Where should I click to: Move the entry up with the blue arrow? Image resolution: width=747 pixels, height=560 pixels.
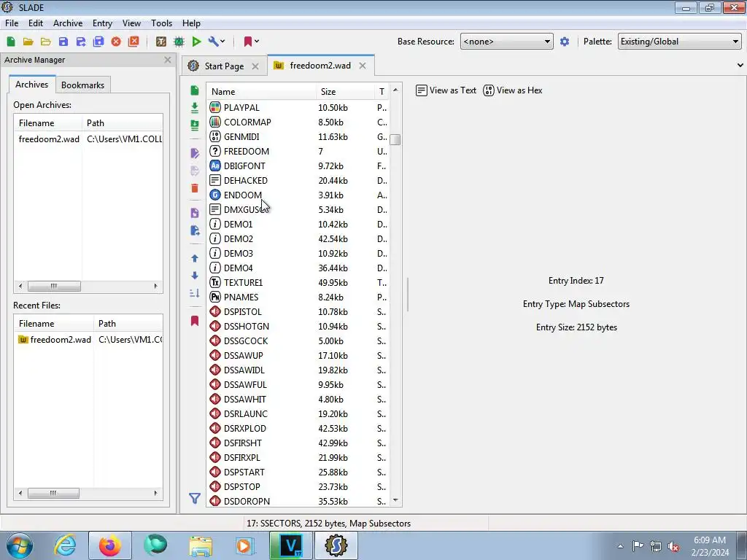click(194, 258)
